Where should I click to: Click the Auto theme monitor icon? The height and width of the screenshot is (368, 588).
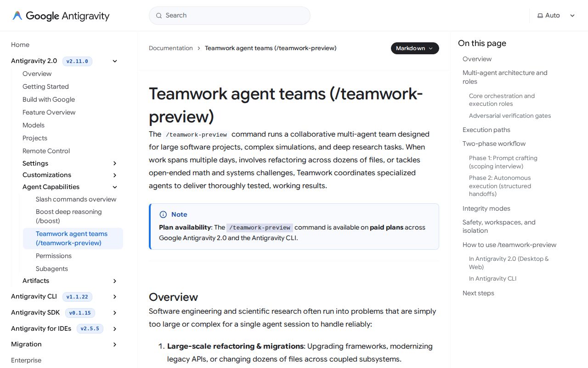point(540,16)
